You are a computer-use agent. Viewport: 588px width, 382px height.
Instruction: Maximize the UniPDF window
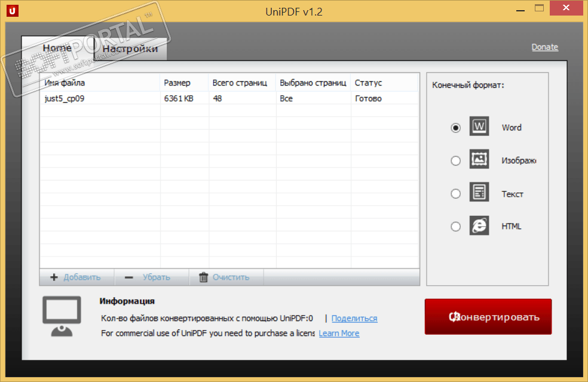(x=539, y=8)
